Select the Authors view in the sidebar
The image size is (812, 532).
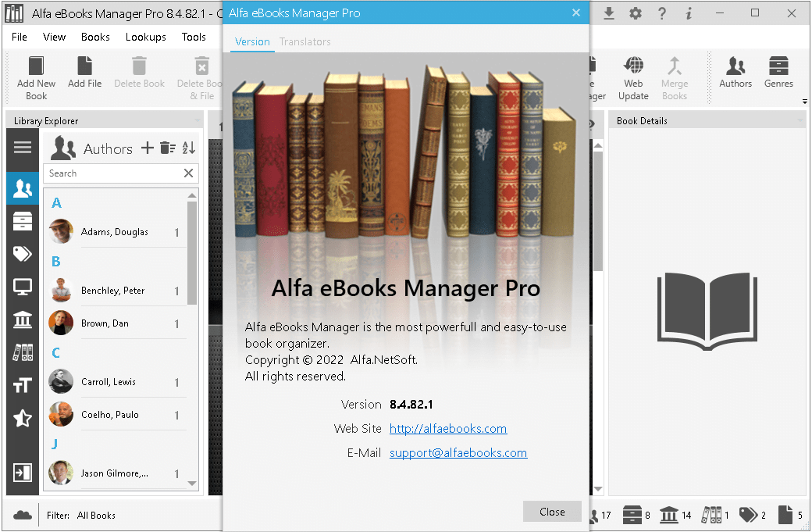click(23, 188)
